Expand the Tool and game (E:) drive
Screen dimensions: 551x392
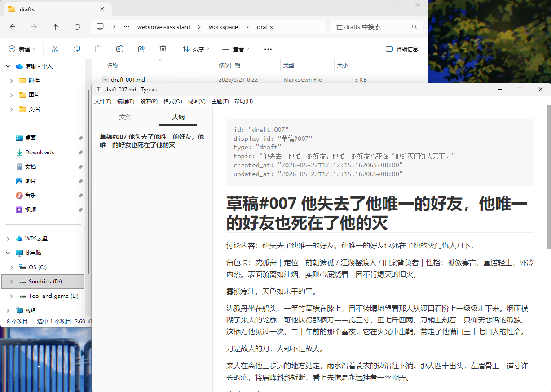tap(11, 296)
